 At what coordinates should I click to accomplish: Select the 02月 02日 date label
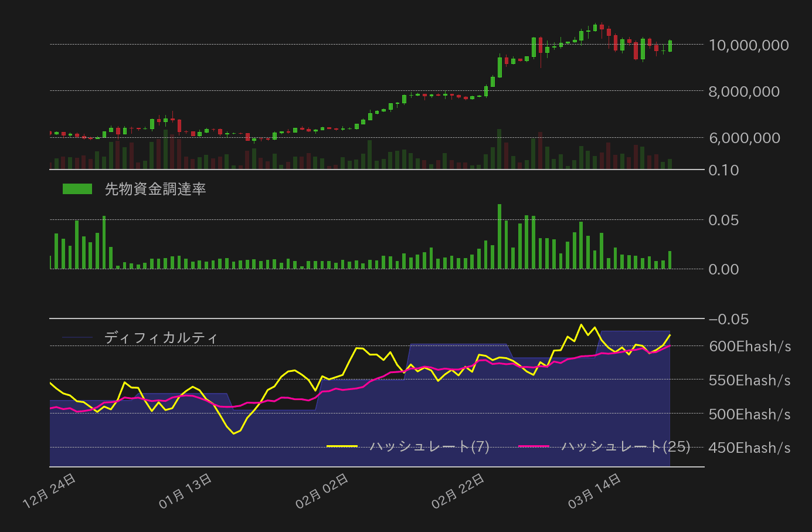[x=322, y=490]
